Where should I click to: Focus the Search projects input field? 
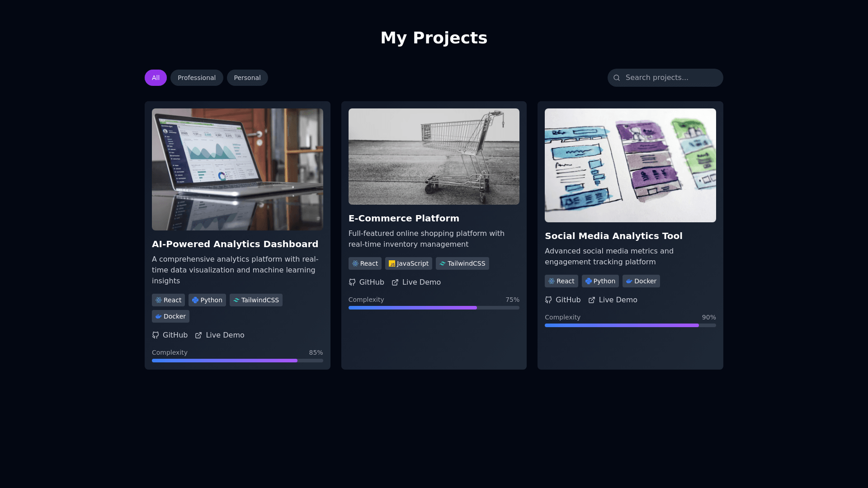(x=669, y=78)
